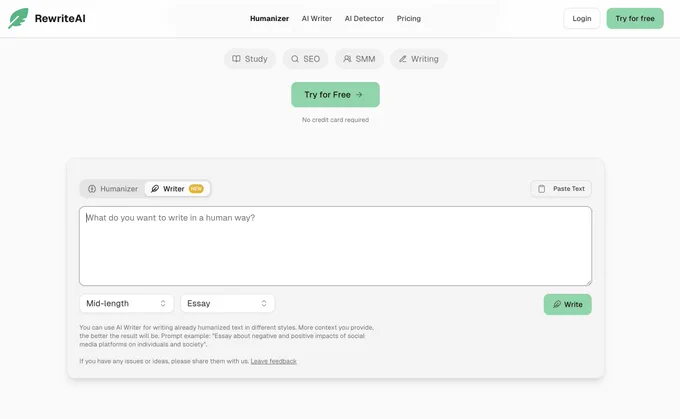Click the Humanizer tab icon

click(92, 189)
